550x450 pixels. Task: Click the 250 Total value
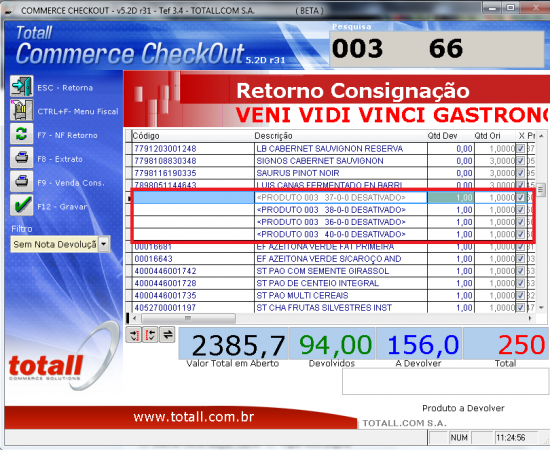click(x=506, y=344)
